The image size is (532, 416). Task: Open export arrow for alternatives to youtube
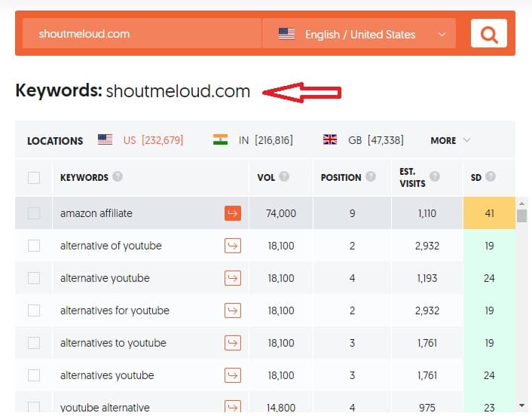(x=233, y=343)
